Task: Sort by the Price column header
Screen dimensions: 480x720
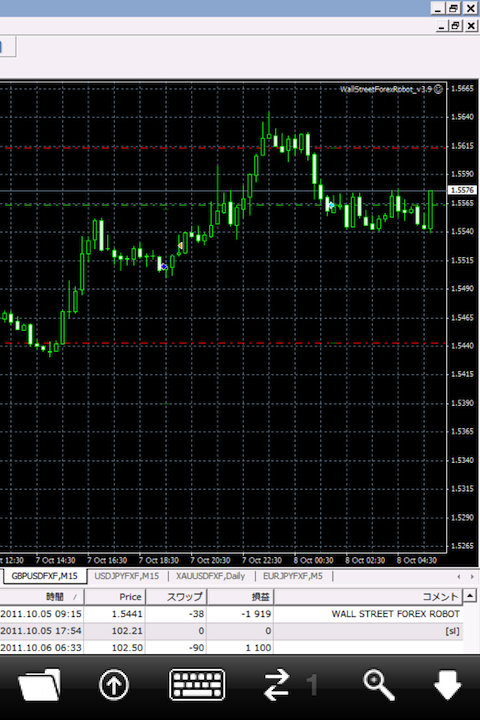Action: click(x=115, y=596)
